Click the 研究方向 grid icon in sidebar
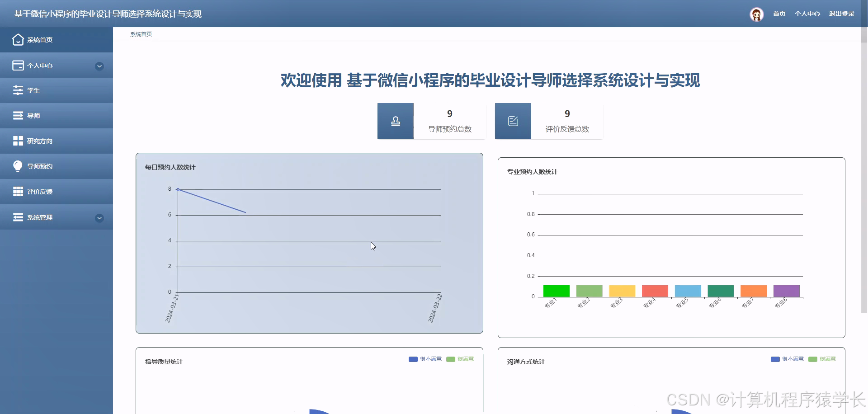The height and width of the screenshot is (414, 868). pyautogui.click(x=18, y=141)
